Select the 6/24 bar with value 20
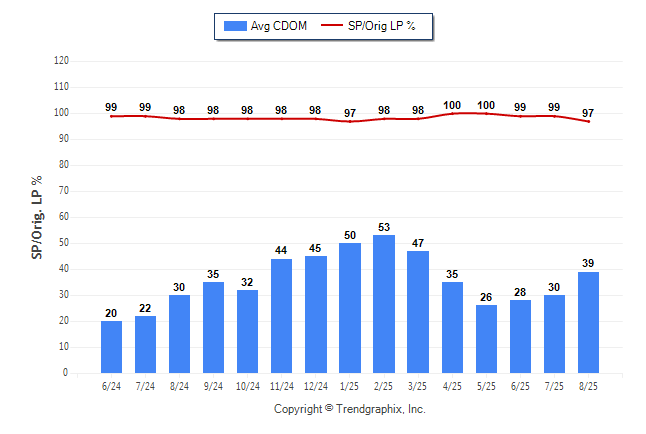The width and height of the screenshot is (646, 434). click(111, 347)
